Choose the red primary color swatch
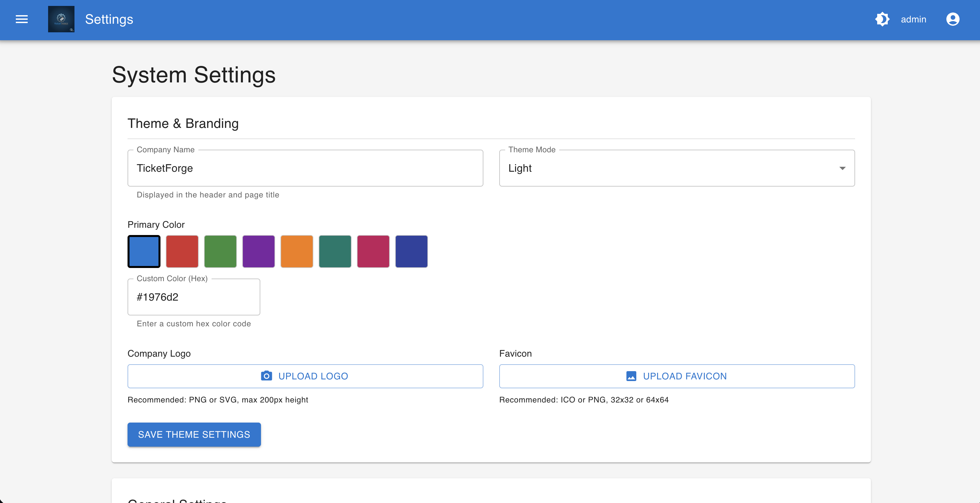 (x=182, y=251)
